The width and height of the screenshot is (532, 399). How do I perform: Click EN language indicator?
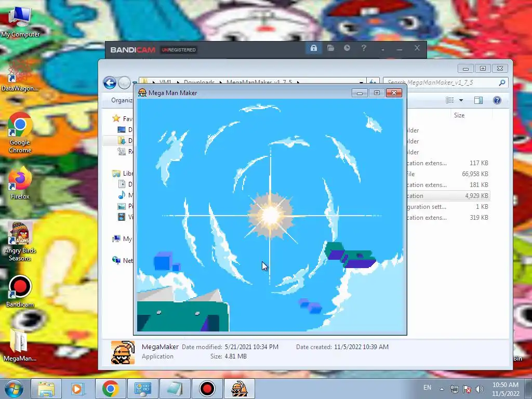pos(427,388)
